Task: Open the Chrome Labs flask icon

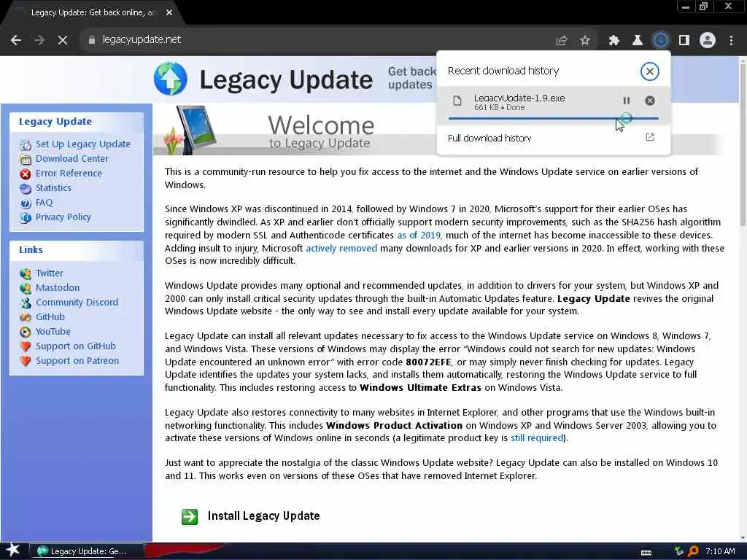Action: pos(637,41)
